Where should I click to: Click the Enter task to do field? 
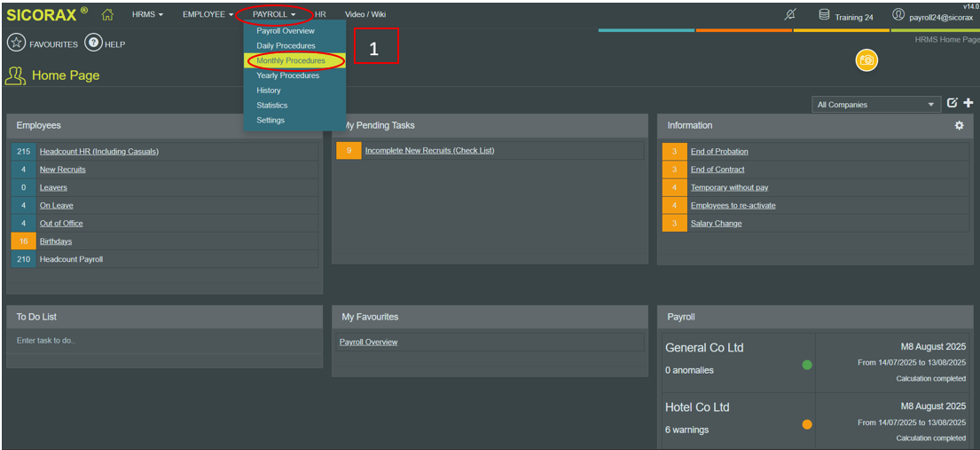pyautogui.click(x=164, y=341)
